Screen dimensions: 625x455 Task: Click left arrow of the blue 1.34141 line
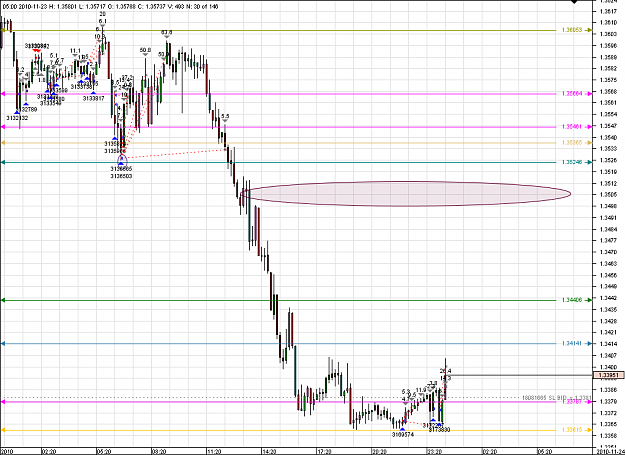click(x=3, y=343)
